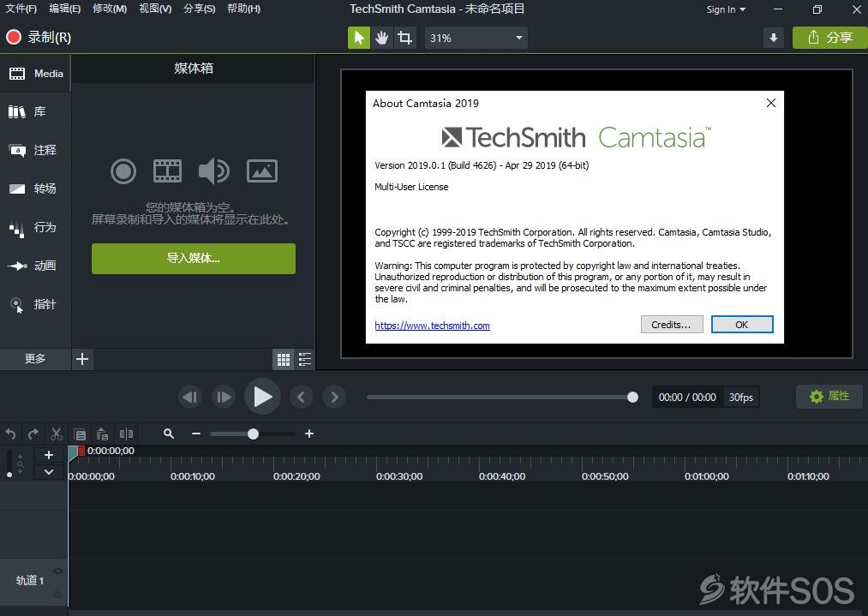
Task: Click the 0:00:30;00 mark on timeline ruler
Action: (399, 476)
